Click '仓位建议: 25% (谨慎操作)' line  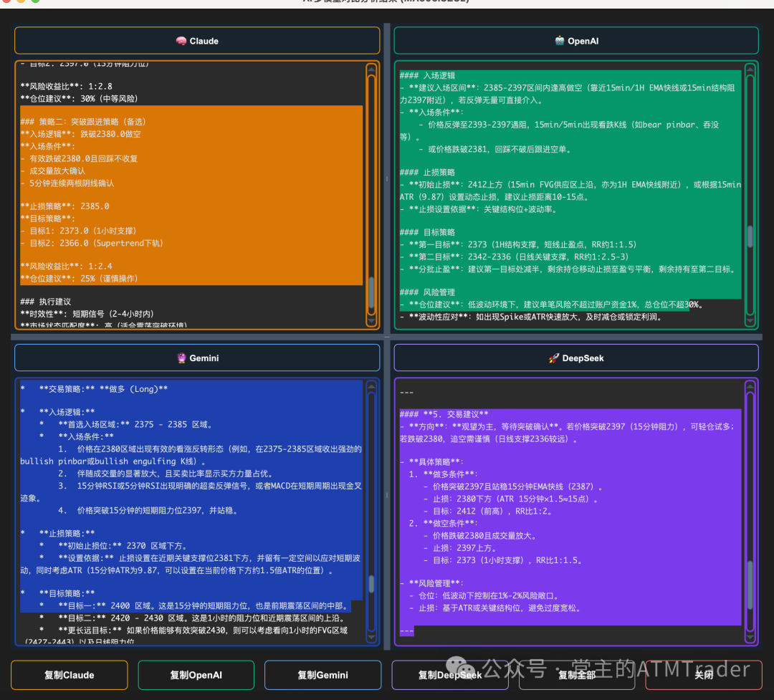79,279
